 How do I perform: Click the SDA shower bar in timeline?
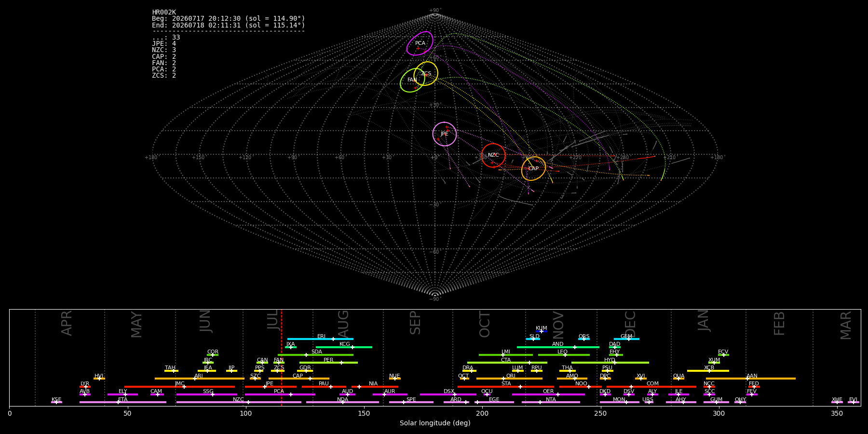pos(315,355)
